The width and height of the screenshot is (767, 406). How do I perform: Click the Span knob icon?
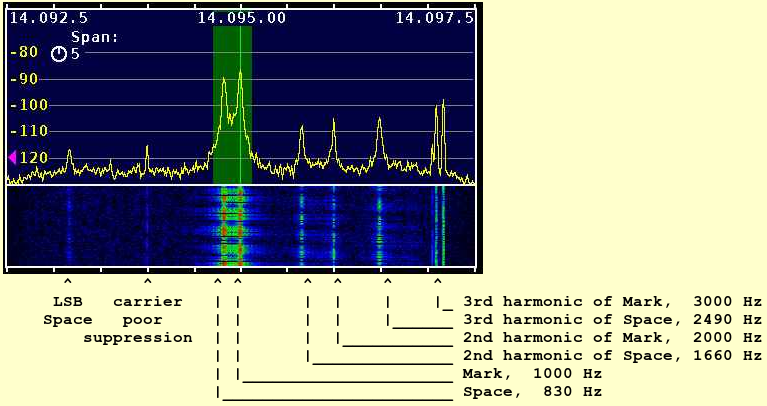[58, 54]
